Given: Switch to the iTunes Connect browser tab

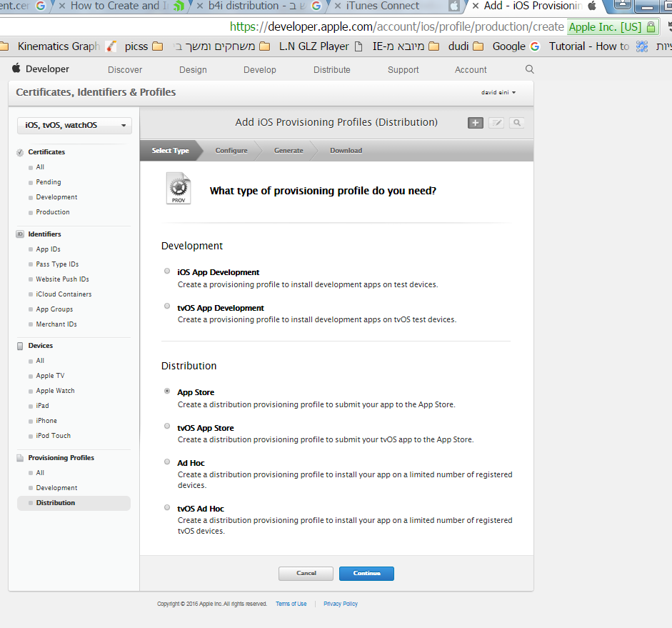Looking at the screenshot, I should point(396,6).
